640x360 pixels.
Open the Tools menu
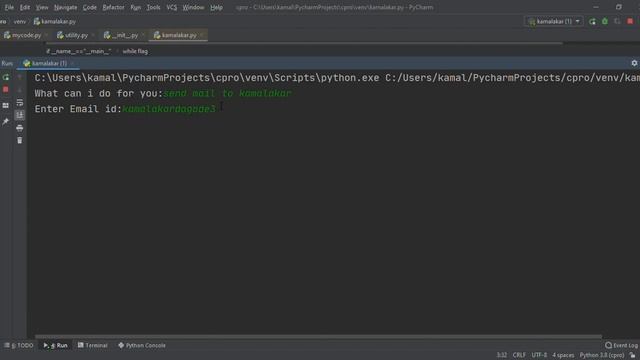coord(153,7)
